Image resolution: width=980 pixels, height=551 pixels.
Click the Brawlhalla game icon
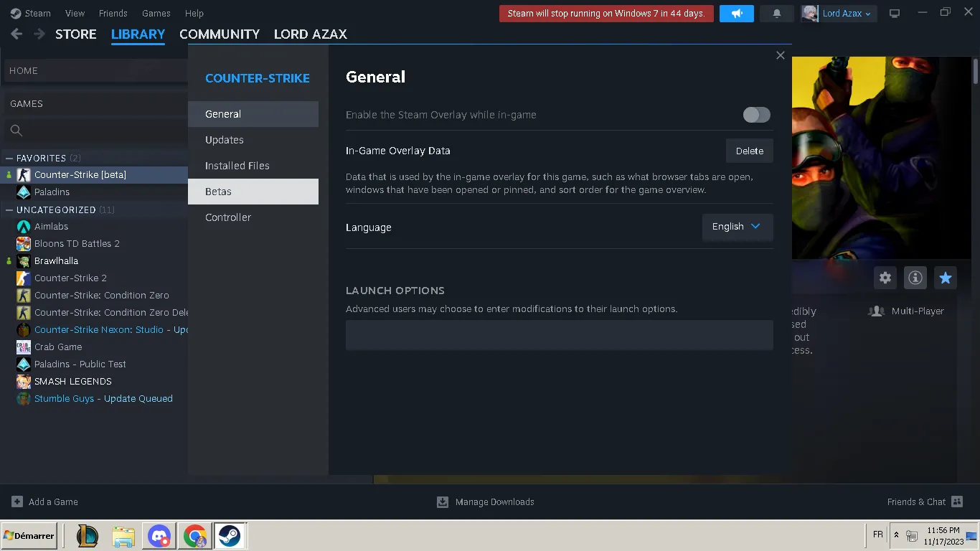point(24,261)
